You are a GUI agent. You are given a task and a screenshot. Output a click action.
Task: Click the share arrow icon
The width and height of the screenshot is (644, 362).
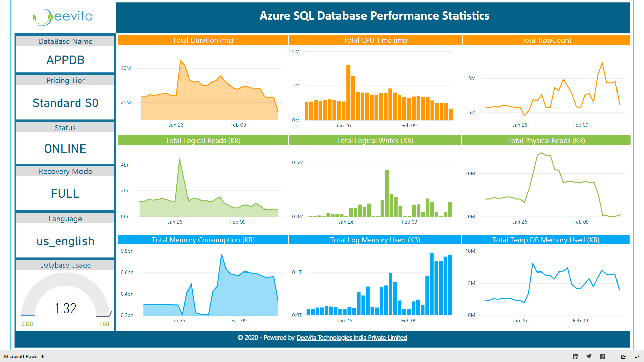[624, 356]
